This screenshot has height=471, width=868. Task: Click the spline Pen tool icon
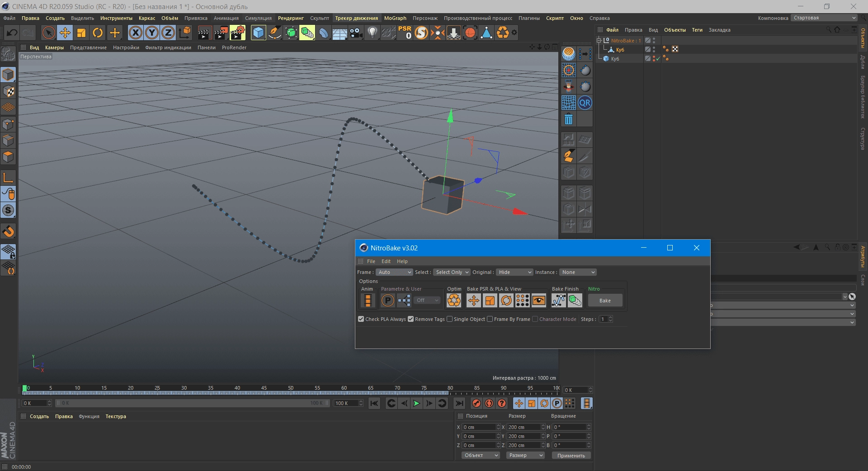click(x=274, y=33)
